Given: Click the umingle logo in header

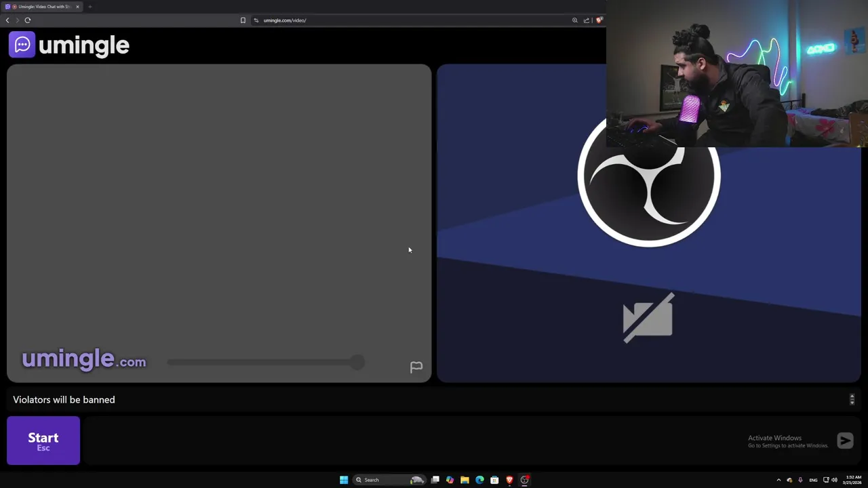Looking at the screenshot, I should (69, 45).
